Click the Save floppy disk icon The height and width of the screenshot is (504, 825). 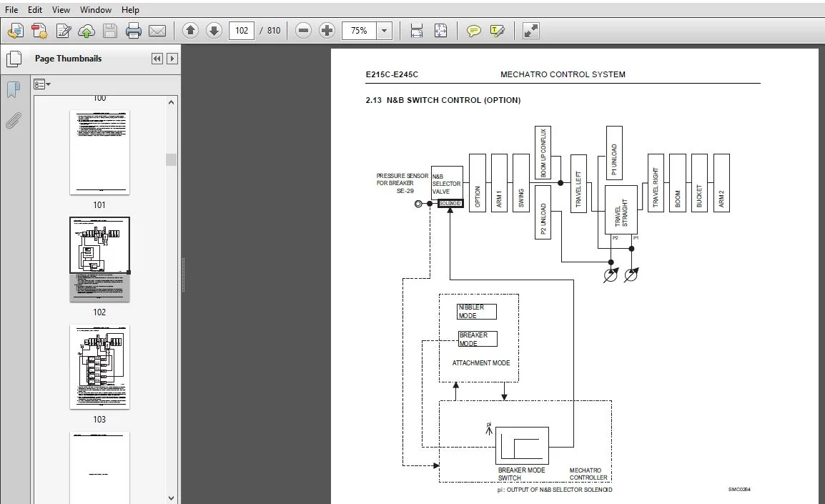[x=110, y=31]
